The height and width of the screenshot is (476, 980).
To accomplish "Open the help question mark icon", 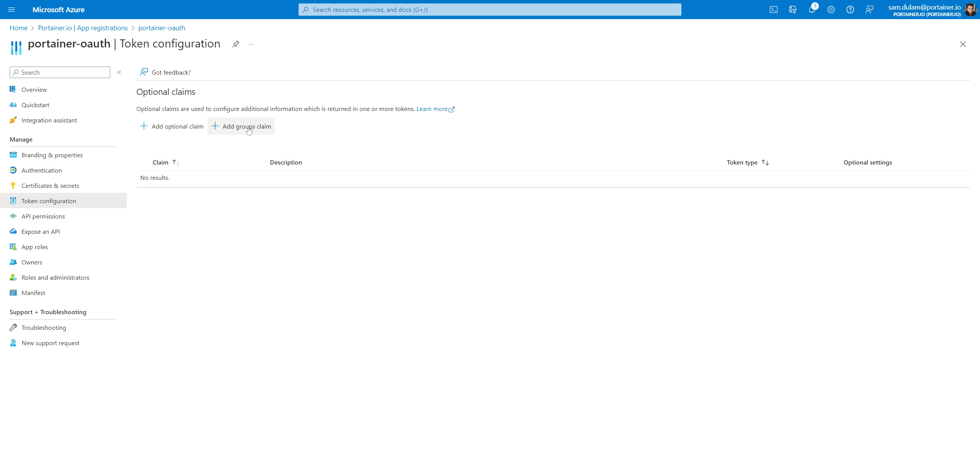I will [x=850, y=10].
